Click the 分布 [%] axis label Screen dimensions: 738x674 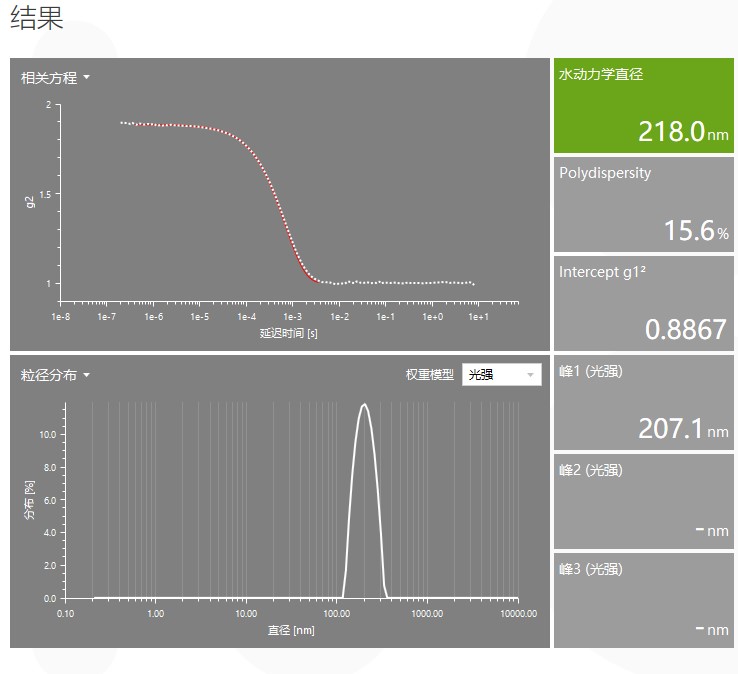[30, 500]
